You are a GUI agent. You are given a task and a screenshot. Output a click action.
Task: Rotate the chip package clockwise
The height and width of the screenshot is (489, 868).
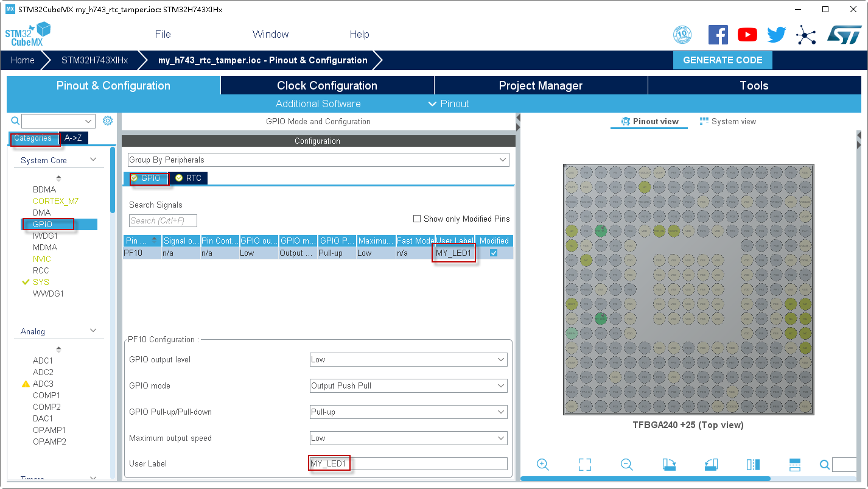click(x=668, y=464)
